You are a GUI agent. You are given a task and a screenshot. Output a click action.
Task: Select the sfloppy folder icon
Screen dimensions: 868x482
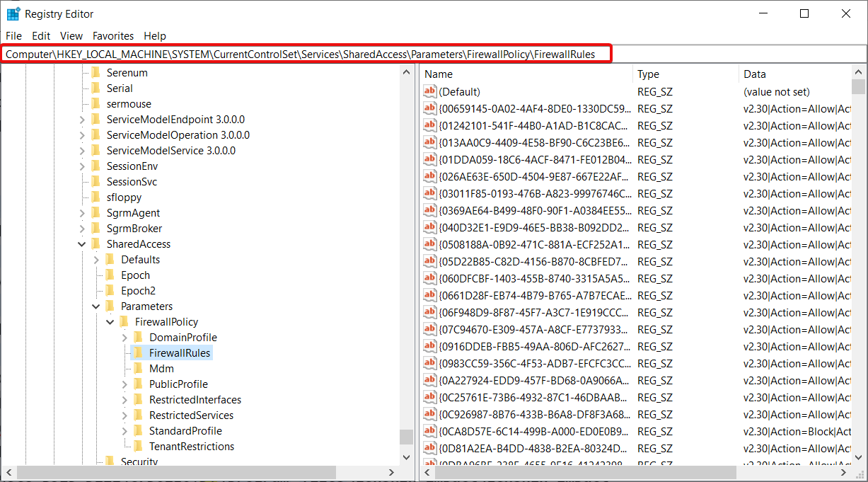click(x=96, y=197)
